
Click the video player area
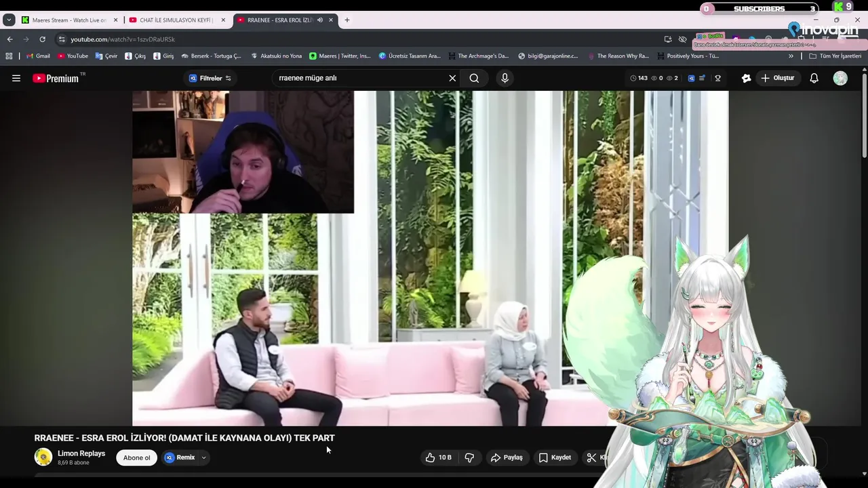coord(430,258)
